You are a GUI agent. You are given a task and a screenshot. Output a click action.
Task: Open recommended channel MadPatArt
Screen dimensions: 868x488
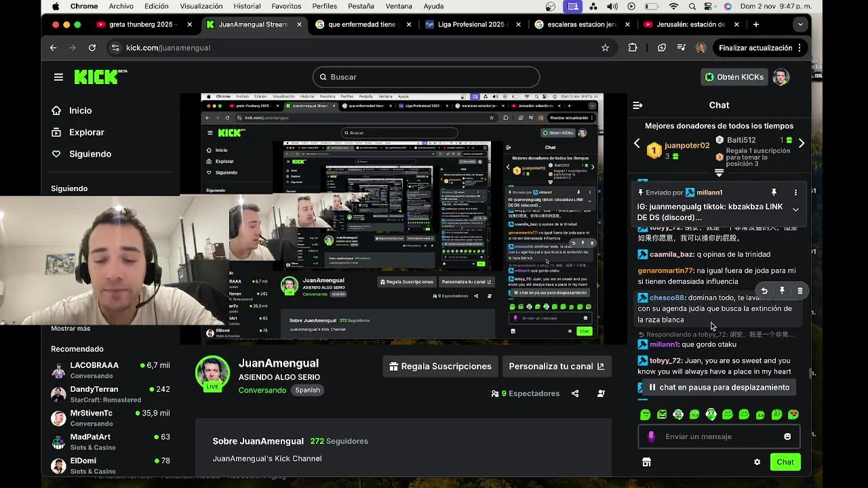(110, 441)
